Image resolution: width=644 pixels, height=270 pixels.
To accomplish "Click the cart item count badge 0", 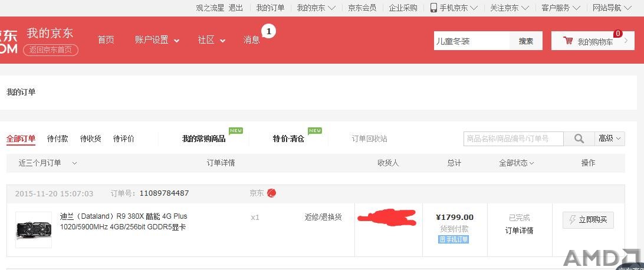I will pos(617,34).
